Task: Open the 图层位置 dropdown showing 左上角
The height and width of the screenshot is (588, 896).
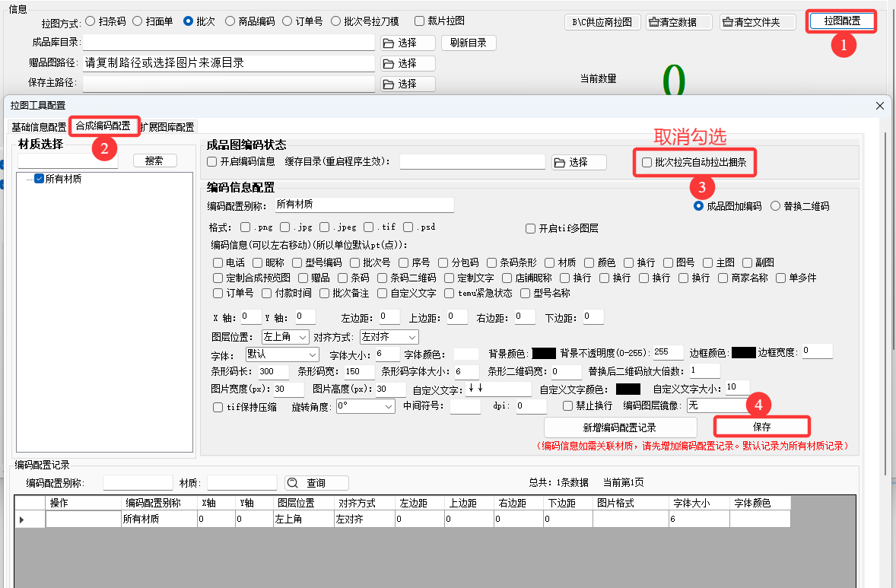Action: click(285, 336)
